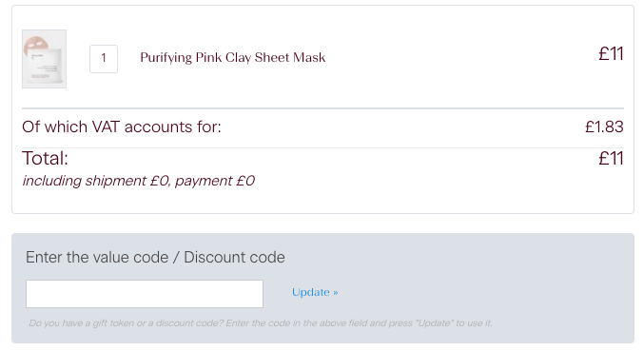Click the Update link to apply the code
Viewport: 644px width, 351px height.
315,292
